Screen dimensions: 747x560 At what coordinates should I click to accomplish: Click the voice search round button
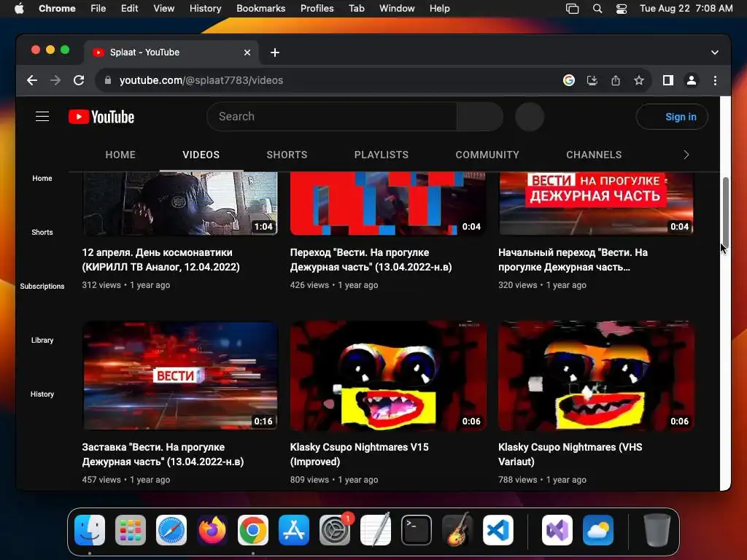(530, 117)
